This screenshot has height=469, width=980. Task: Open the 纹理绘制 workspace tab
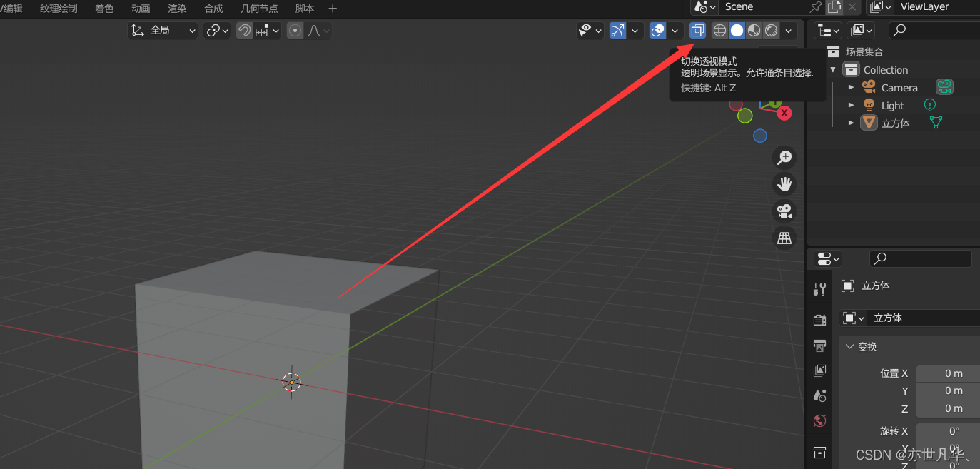(59, 9)
